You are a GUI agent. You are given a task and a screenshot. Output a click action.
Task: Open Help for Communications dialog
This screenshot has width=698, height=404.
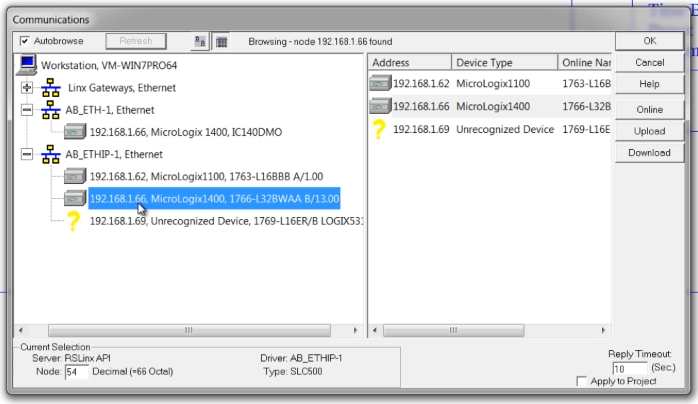649,84
